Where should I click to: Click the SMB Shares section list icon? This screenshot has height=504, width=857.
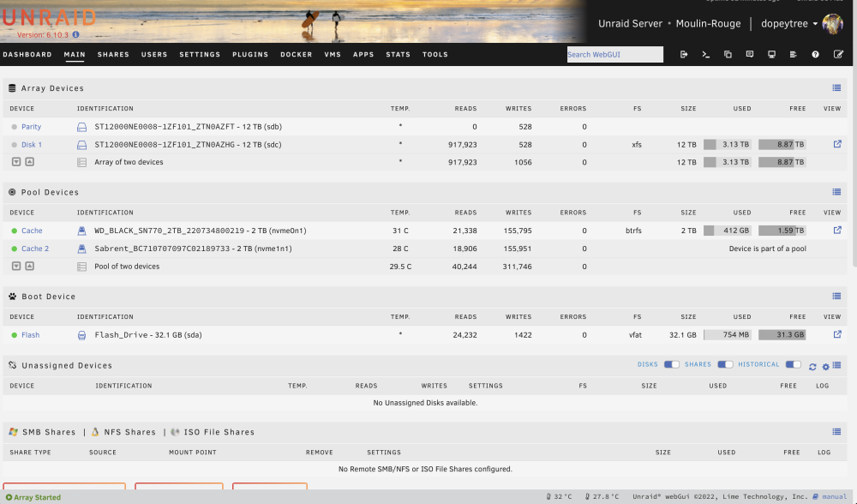click(836, 432)
